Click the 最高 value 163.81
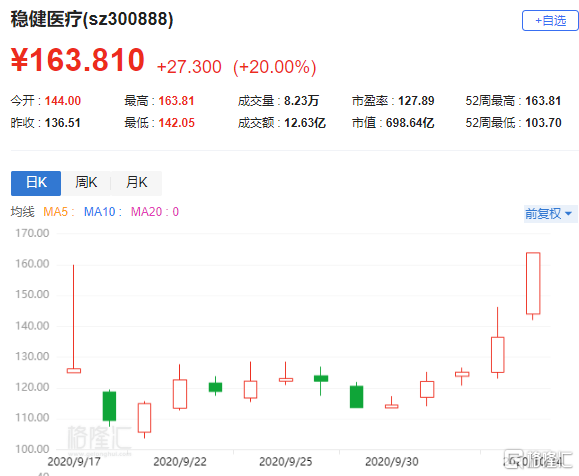Viewport: 579px width, 476px height. tap(177, 101)
